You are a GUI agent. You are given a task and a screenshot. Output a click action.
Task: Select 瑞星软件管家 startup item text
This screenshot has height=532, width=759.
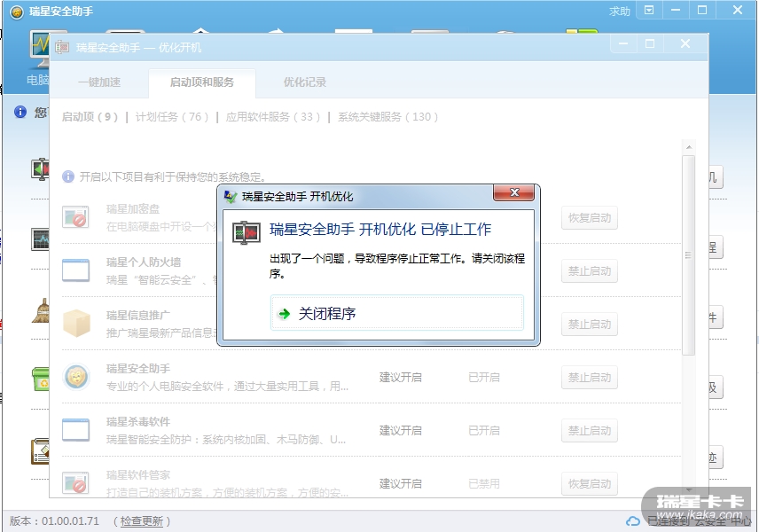point(138,475)
